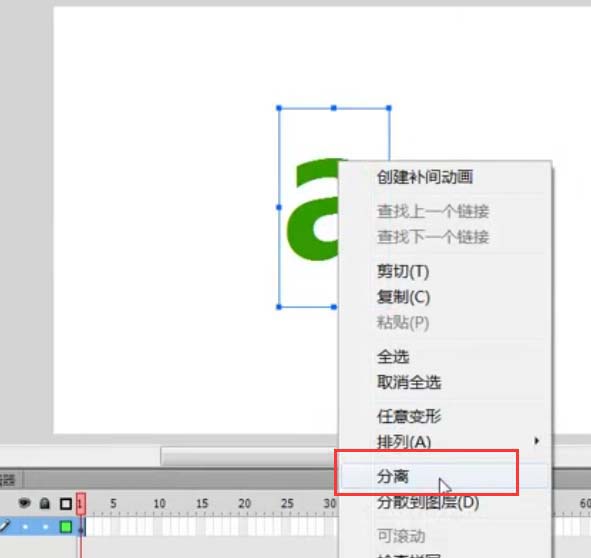Viewport: 591px width, 558px height.
Task: Choose 取消全选 menu entry
Action: point(409,382)
